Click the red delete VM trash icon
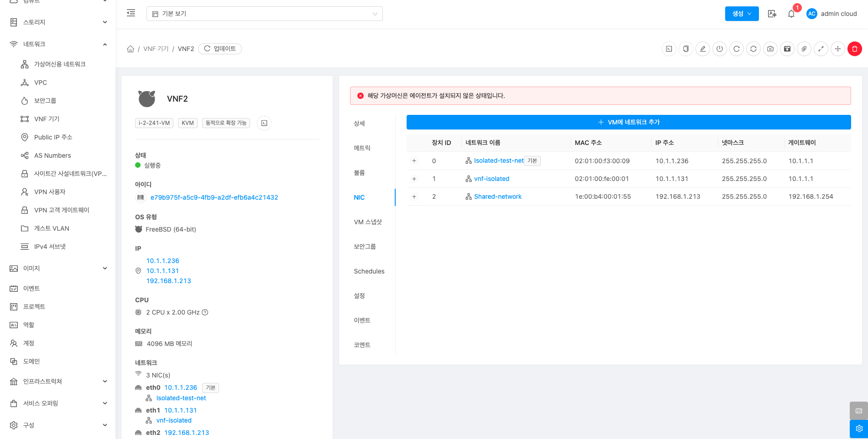The width and height of the screenshot is (868, 439). point(854,49)
